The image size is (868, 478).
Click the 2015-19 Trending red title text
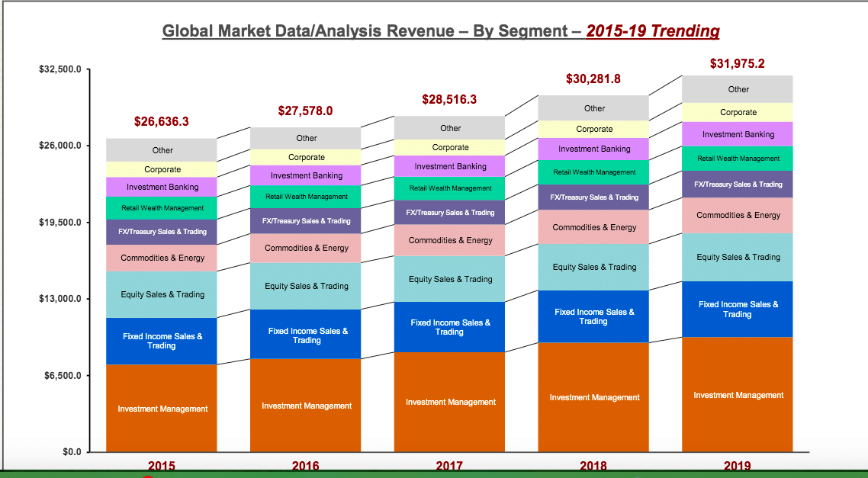click(653, 30)
